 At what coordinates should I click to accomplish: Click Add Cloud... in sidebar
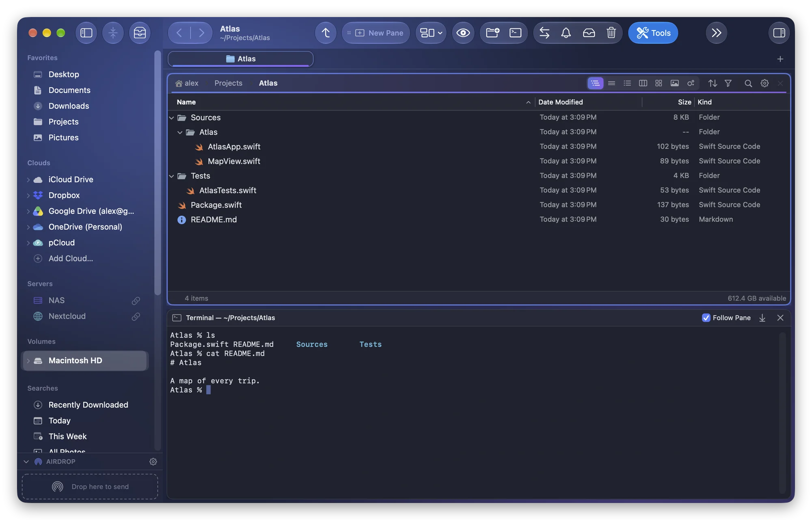pos(71,259)
